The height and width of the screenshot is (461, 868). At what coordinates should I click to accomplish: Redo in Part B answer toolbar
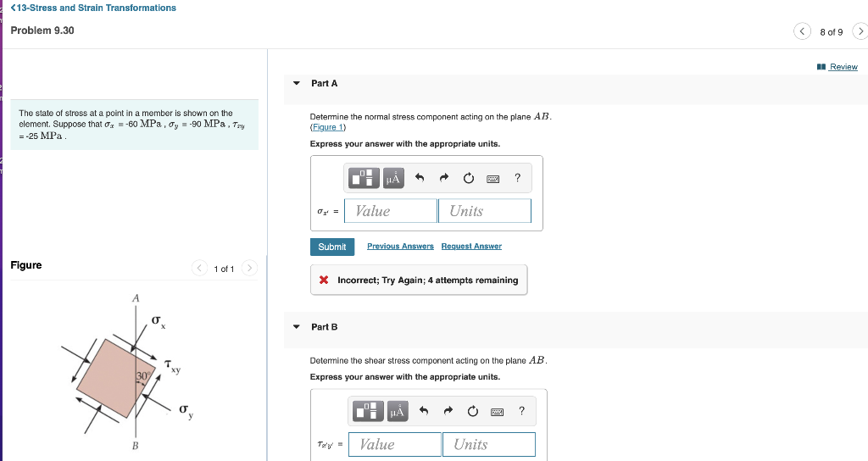(x=448, y=411)
